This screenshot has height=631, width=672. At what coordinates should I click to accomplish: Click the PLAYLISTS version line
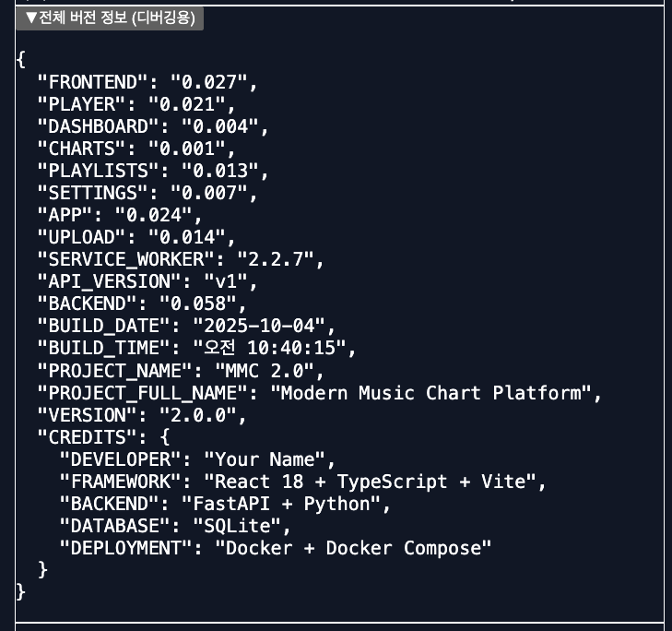[x=152, y=171]
